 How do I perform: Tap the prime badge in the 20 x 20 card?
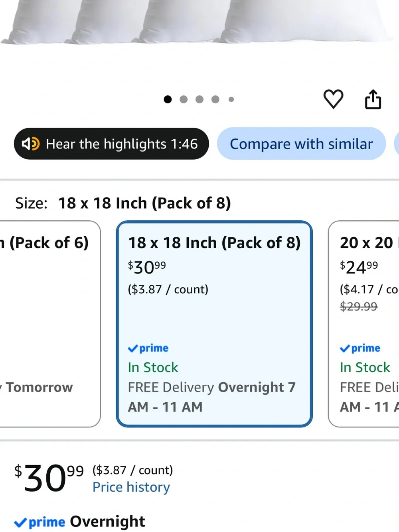(x=360, y=348)
